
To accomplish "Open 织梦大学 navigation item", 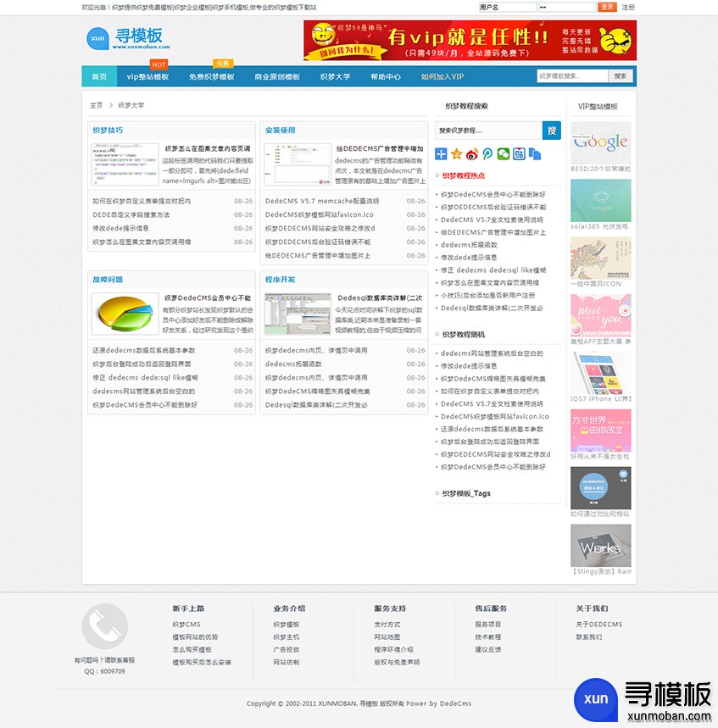I will pos(336,76).
